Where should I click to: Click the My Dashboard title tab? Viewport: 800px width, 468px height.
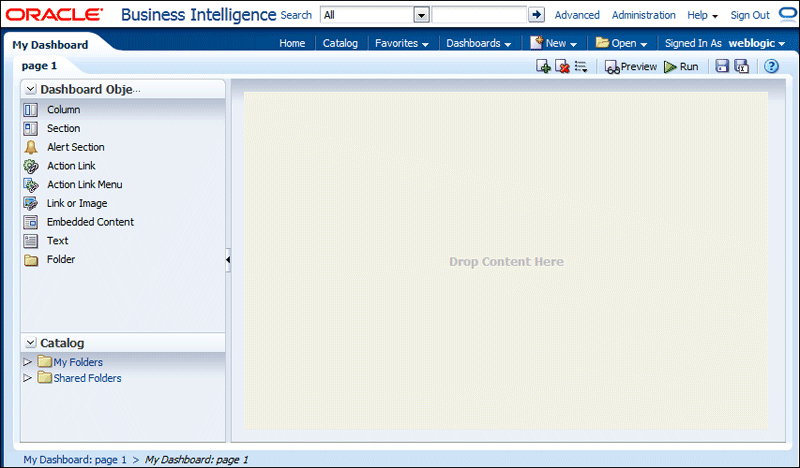click(50, 45)
